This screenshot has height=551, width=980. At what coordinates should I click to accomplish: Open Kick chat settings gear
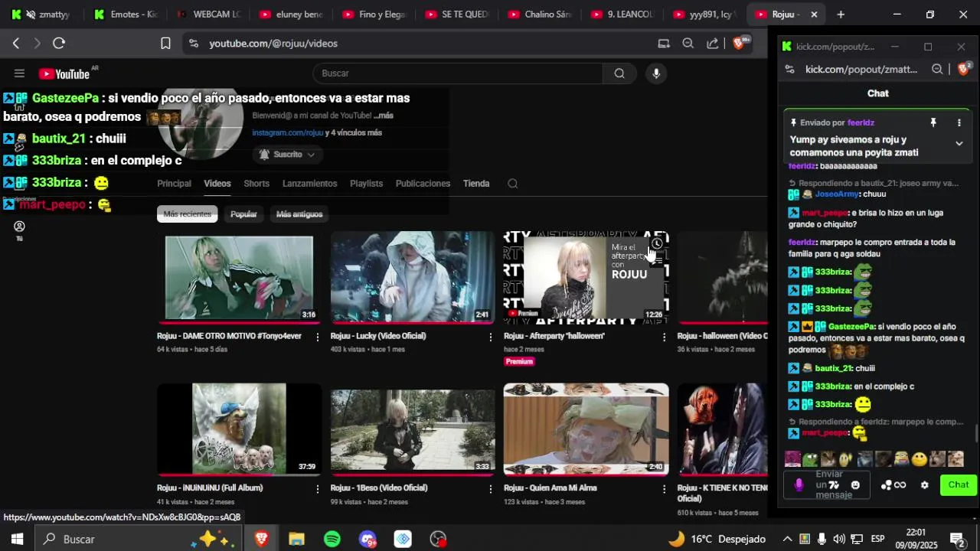click(924, 485)
